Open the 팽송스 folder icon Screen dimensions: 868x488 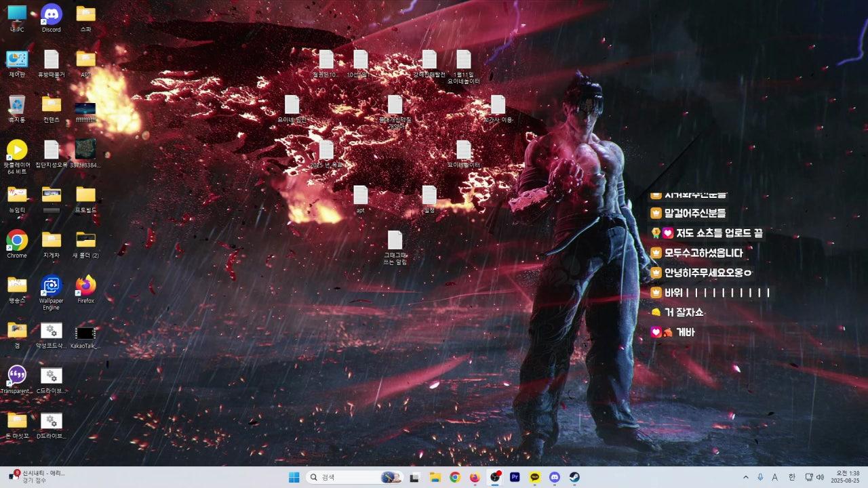(17, 289)
